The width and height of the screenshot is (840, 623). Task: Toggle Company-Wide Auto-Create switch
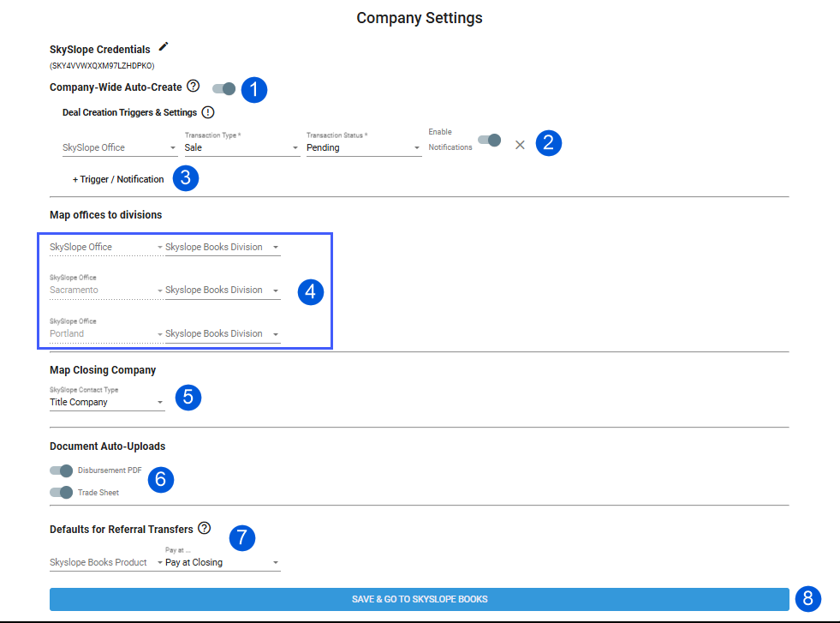(x=224, y=88)
